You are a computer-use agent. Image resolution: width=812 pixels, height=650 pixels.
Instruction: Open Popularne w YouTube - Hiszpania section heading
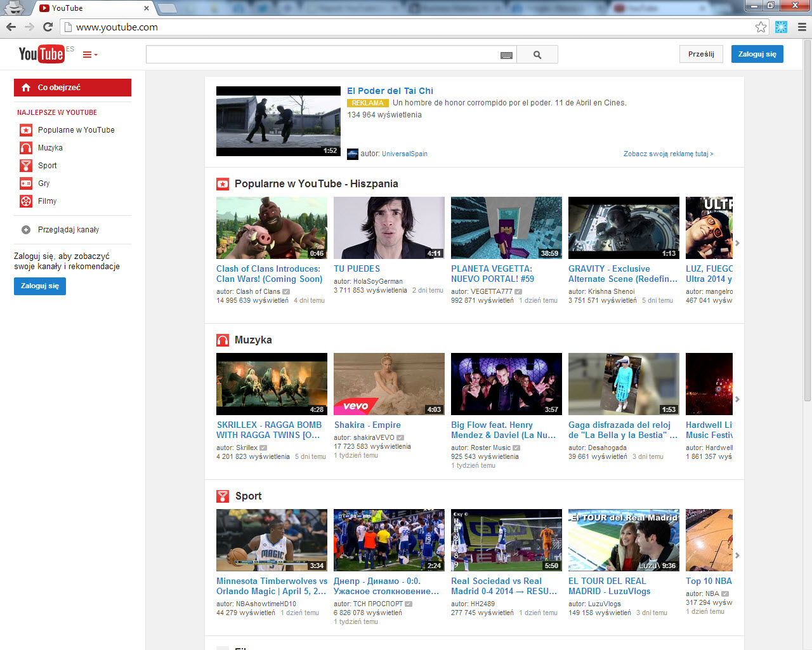[317, 183]
